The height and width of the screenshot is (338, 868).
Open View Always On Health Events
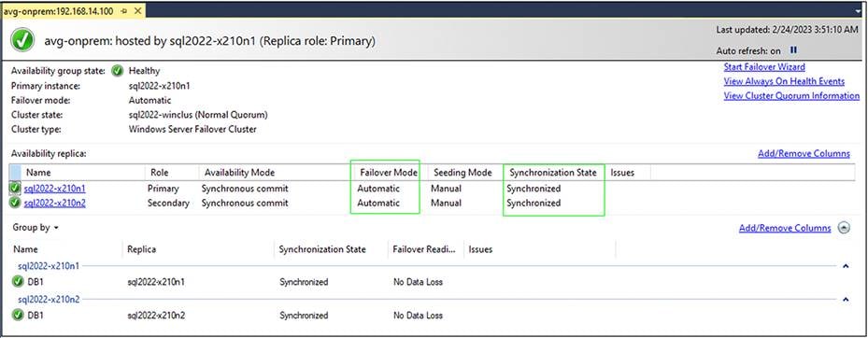(x=784, y=81)
